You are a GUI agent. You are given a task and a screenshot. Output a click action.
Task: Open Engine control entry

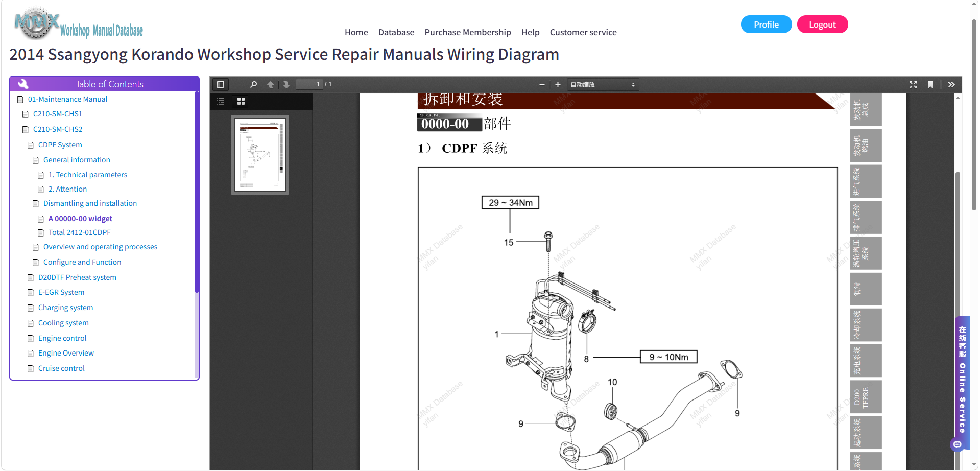point(62,338)
